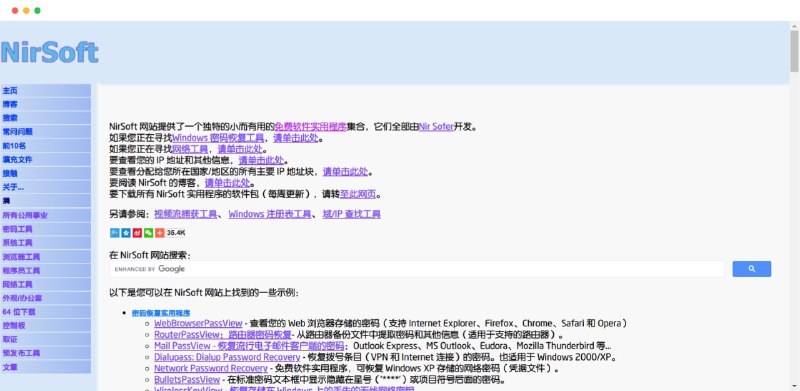
Task: Open 填充文件 sidebar item
Action: click(46, 160)
